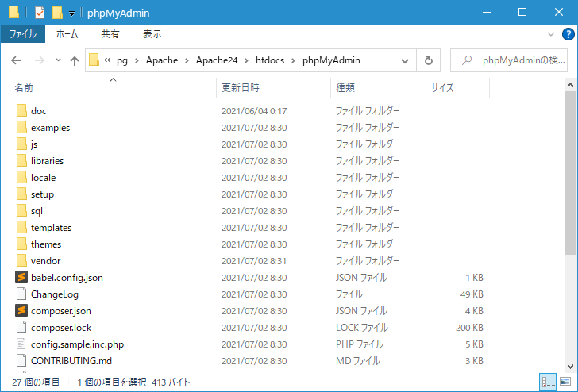Screen dimensions: 578x392
Task: Click the libraries folder icon
Action: pyautogui.click(x=21, y=160)
